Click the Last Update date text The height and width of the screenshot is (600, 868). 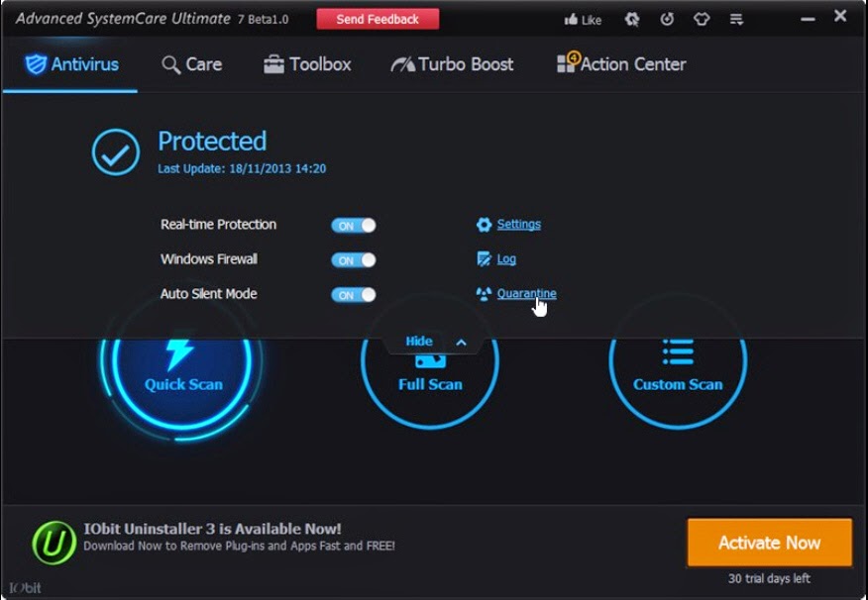coord(242,168)
